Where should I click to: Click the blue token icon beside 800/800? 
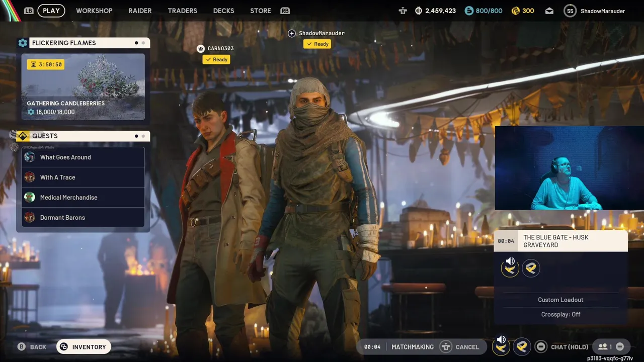[x=469, y=11]
